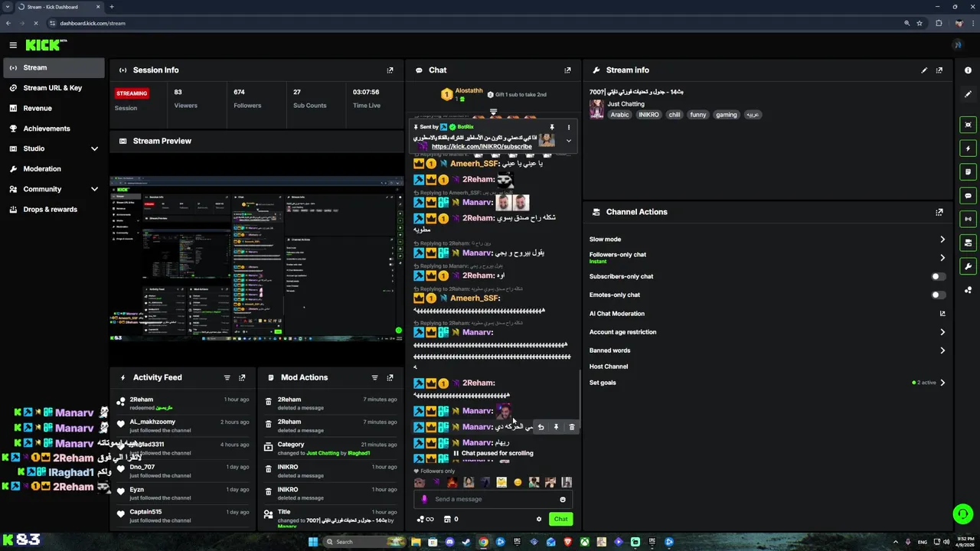Expand the Studio sidebar section
This screenshot has width=980, height=551.
tap(95, 148)
